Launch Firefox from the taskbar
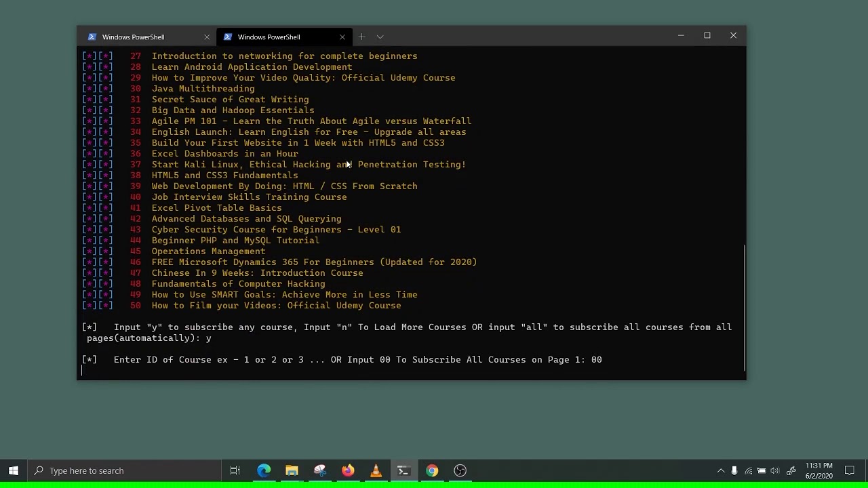The height and width of the screenshot is (488, 868). coord(348,470)
